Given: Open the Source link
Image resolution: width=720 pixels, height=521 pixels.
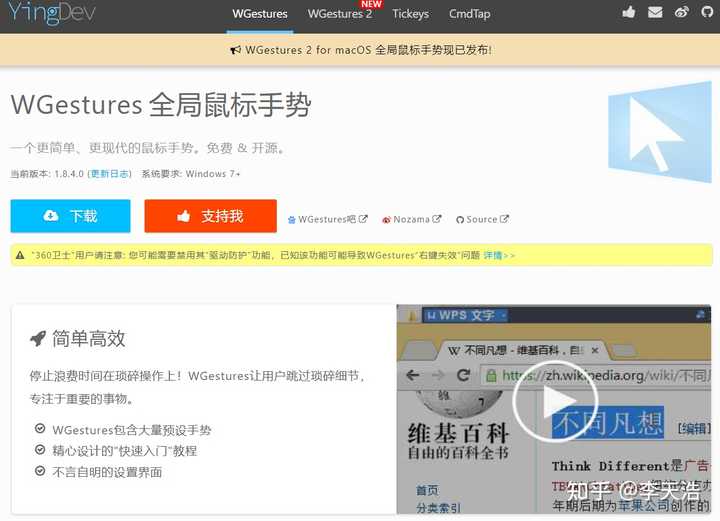Looking at the screenshot, I should 482,219.
